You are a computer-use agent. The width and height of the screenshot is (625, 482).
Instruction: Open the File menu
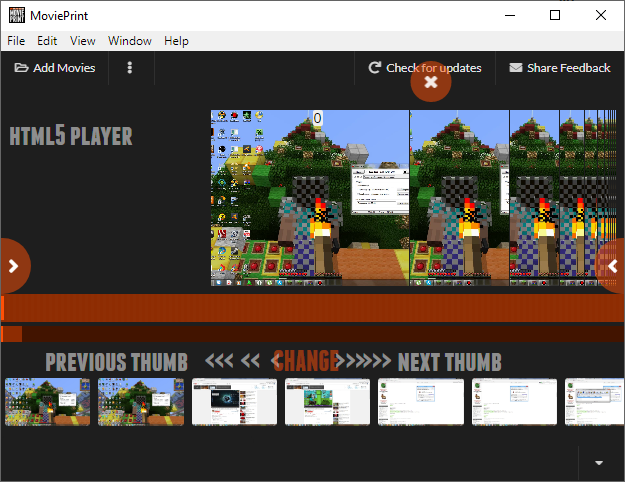click(x=16, y=41)
